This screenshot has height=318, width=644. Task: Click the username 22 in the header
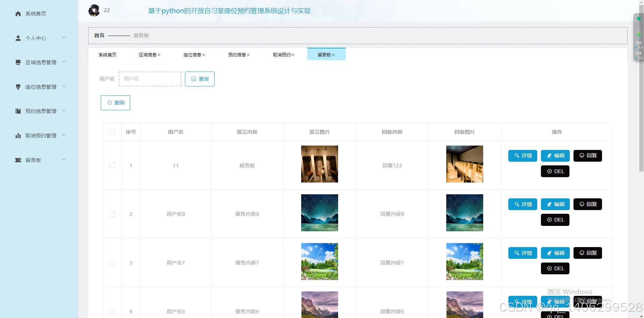[x=107, y=10]
